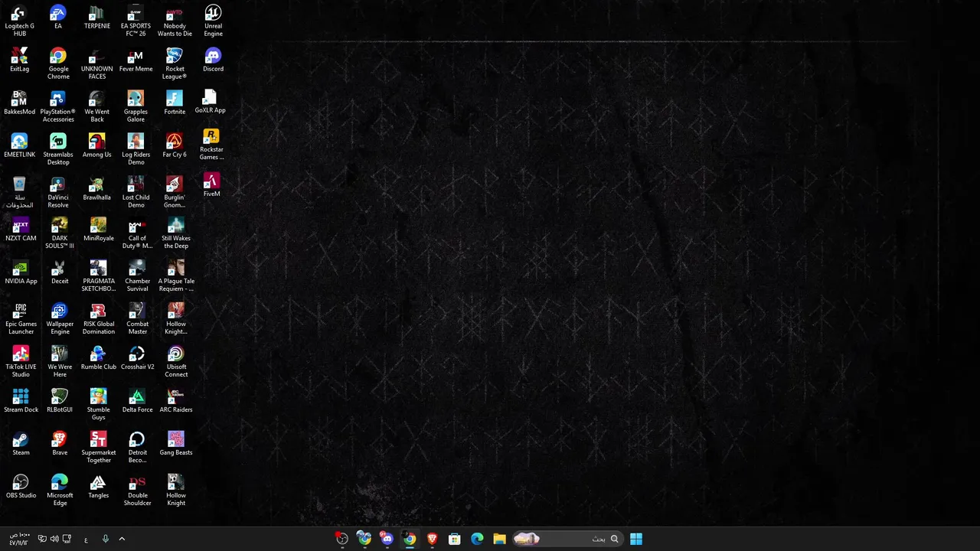
Task: Select the Delta Force desktop shortcut
Action: click(x=137, y=401)
